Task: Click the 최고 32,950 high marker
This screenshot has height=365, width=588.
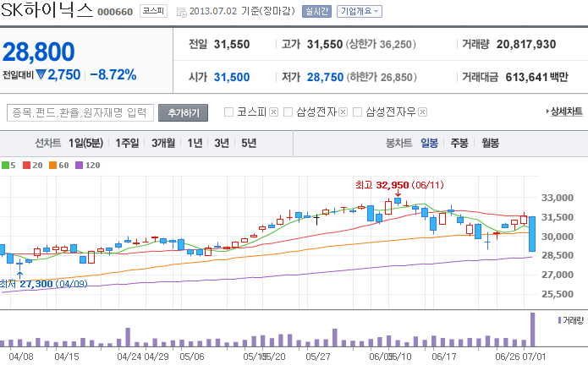Action: coord(399,185)
